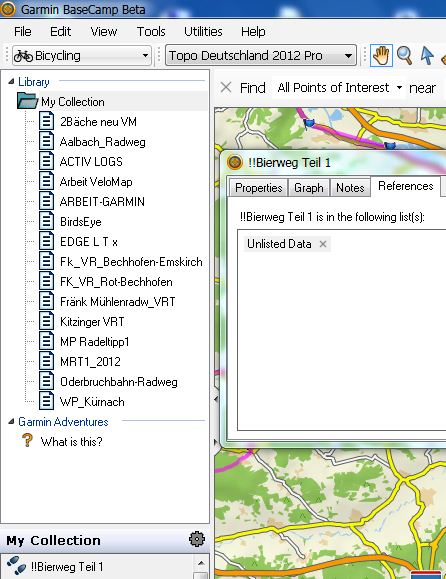446x579 pixels.
Task: Click the BirdsEye list document icon
Action: (x=47, y=221)
